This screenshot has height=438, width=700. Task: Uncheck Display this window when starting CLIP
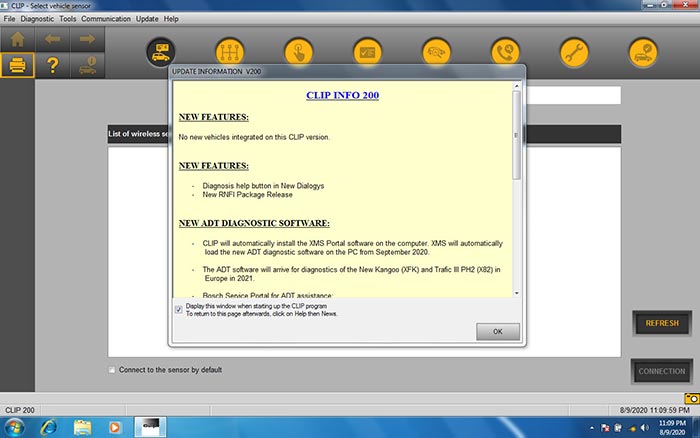[x=179, y=309]
